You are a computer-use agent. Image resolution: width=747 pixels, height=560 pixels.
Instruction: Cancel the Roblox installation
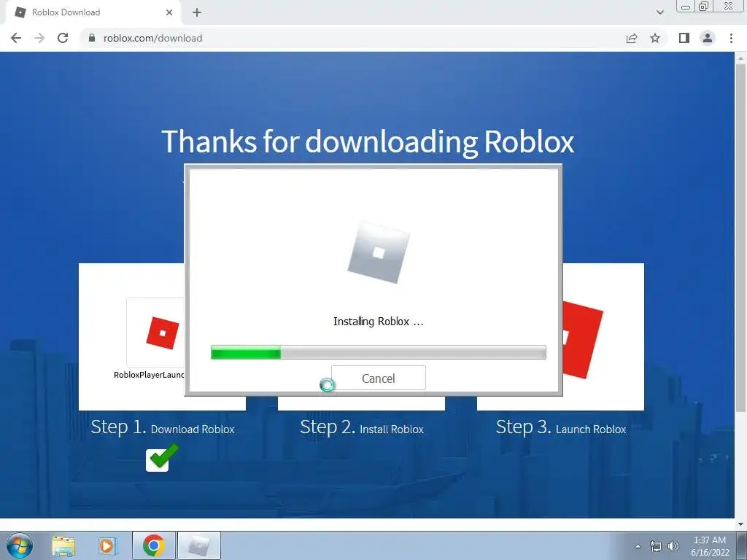[379, 378]
